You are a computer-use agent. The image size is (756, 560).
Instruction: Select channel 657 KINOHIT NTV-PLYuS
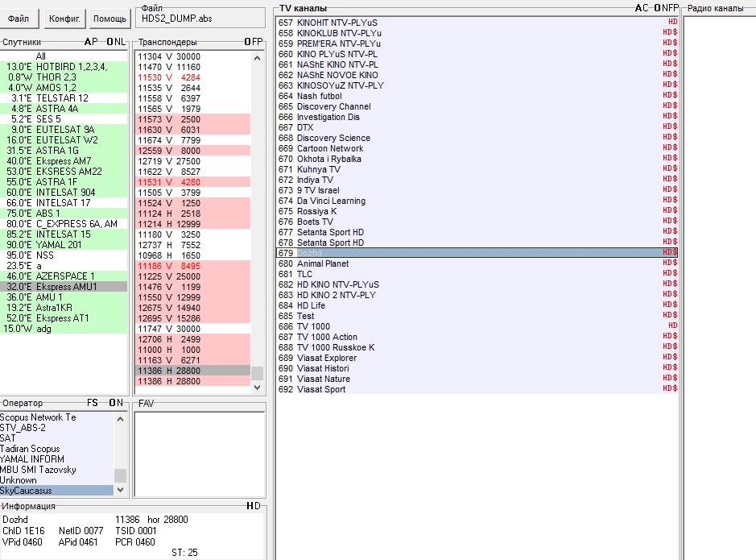coord(477,23)
